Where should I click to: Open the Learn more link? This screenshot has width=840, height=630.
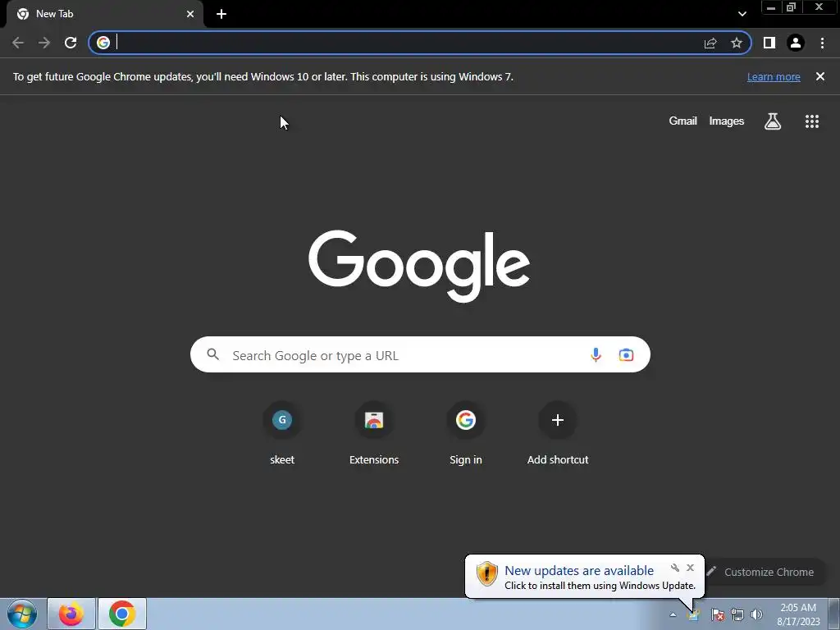774,76
